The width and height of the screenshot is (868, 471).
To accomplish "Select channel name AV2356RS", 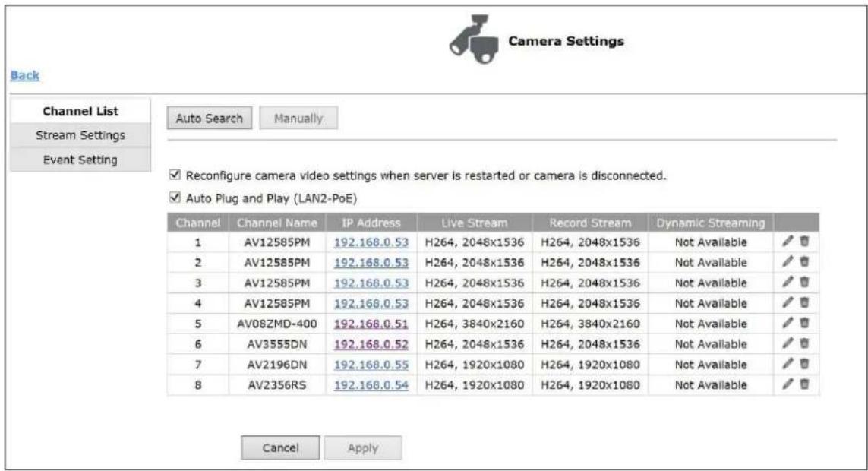I will pyautogui.click(x=276, y=384).
